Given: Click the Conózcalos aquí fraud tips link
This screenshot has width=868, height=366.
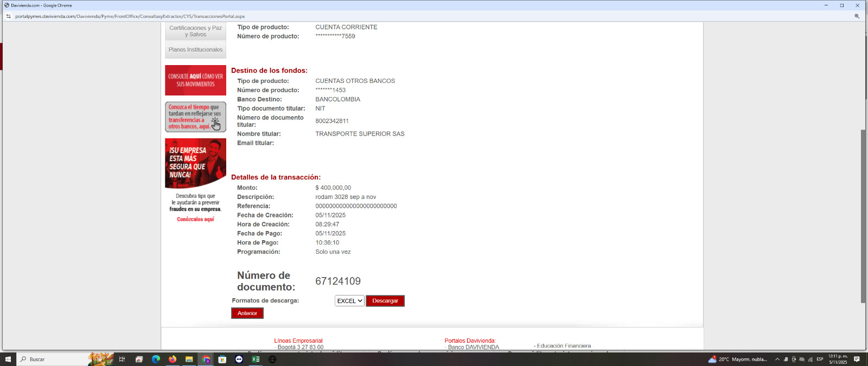Looking at the screenshot, I should coord(195,220).
